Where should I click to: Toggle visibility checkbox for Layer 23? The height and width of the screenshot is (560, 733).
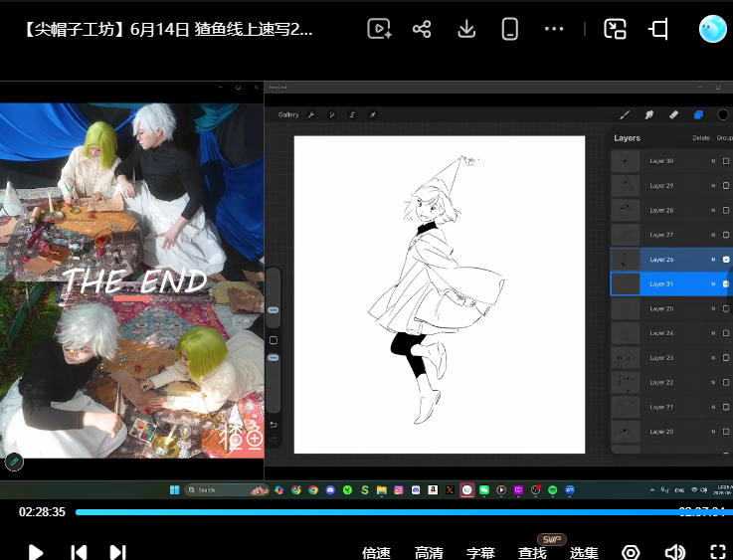725,358
